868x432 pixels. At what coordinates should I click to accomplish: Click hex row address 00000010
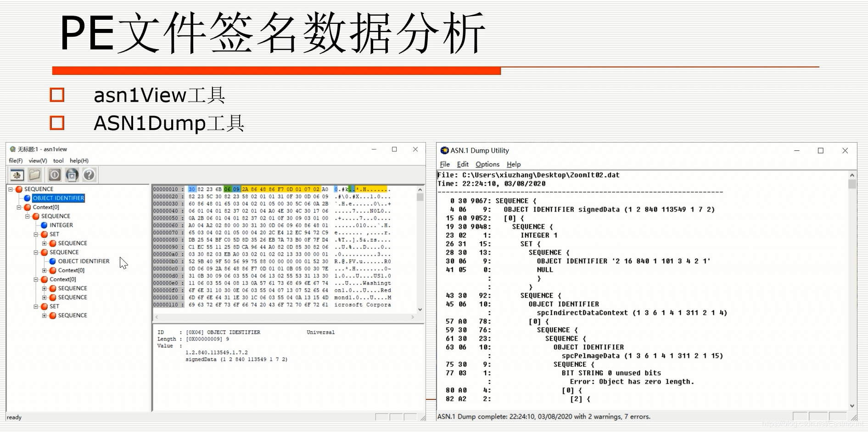tap(165, 189)
